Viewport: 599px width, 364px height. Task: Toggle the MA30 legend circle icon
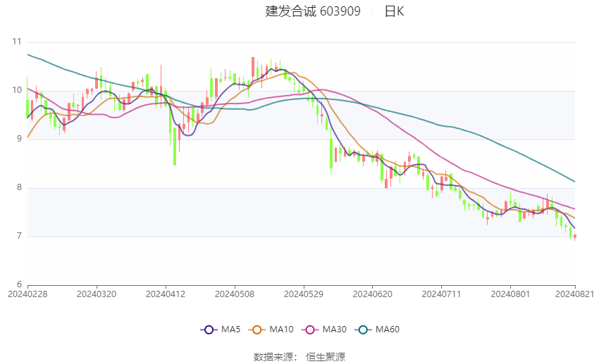(x=310, y=330)
